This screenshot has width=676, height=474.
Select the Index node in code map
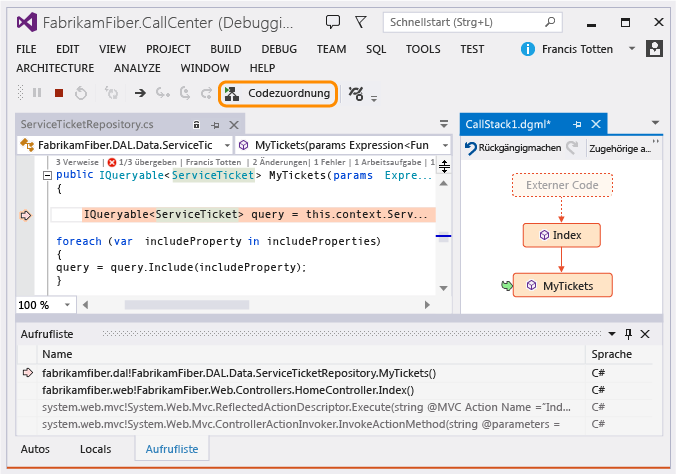click(x=561, y=235)
